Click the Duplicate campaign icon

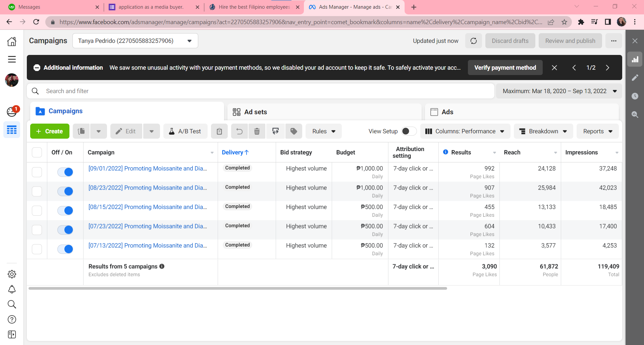[82, 131]
